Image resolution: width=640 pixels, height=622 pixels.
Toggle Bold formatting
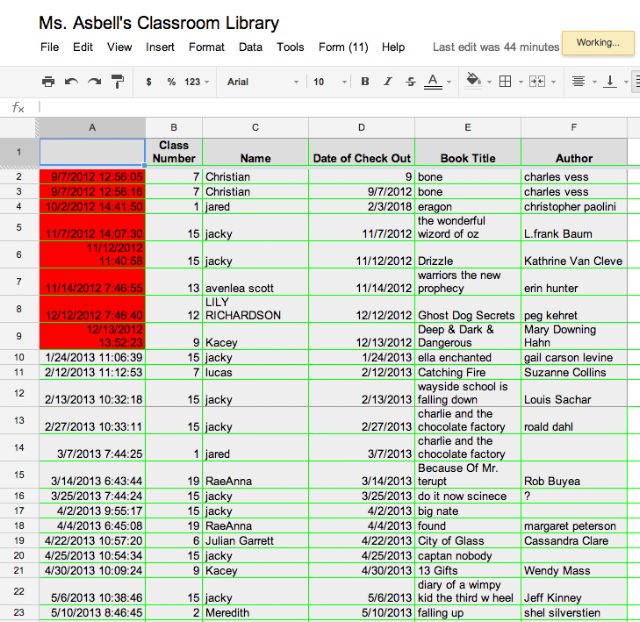365,82
